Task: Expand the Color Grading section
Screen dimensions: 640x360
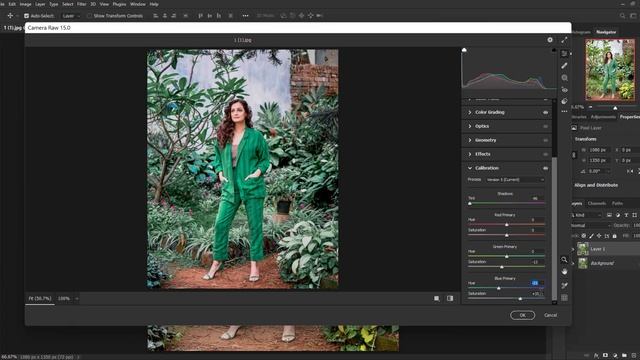Action: tap(470, 112)
